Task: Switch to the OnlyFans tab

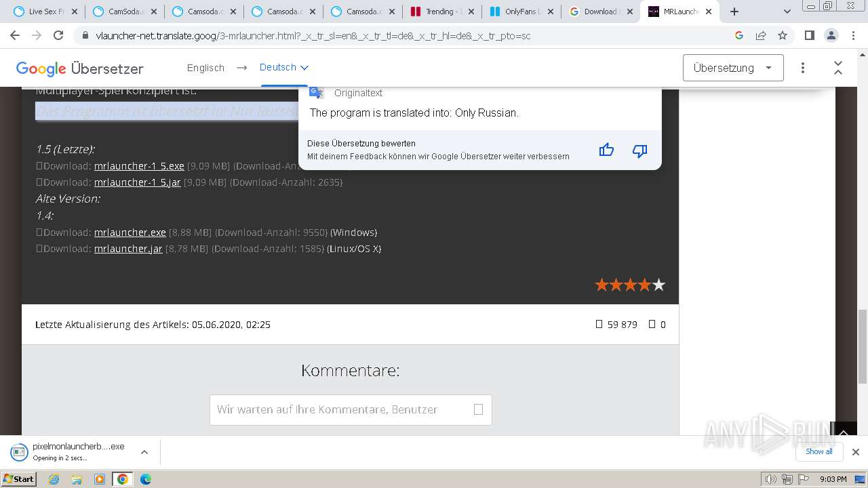Action: pyautogui.click(x=521, y=12)
